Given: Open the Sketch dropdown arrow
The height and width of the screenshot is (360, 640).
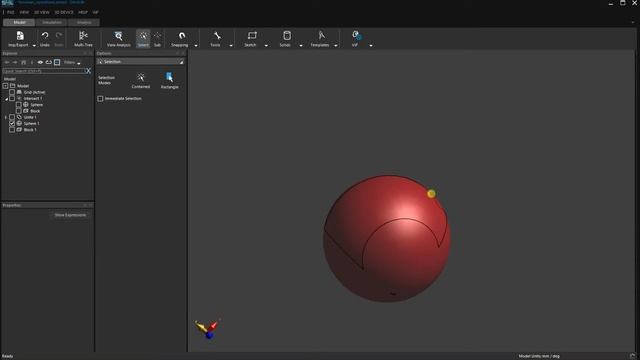Looking at the screenshot, I should (x=266, y=46).
